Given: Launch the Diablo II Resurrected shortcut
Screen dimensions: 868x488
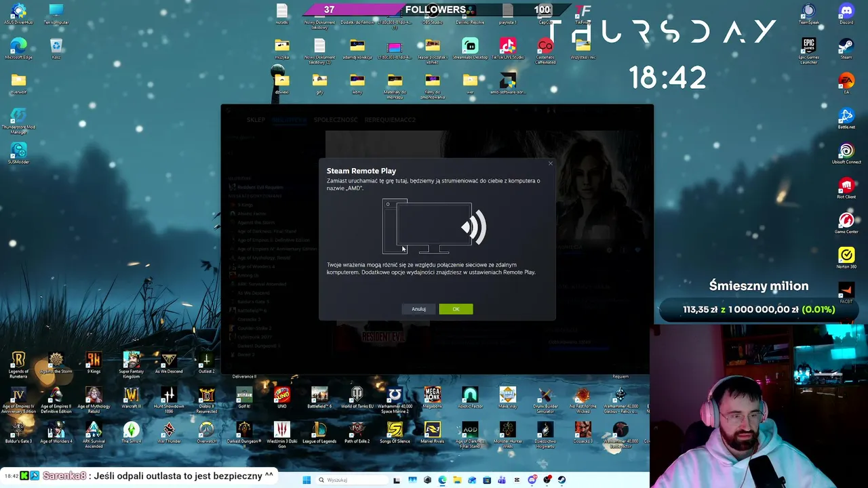Looking at the screenshot, I should tap(206, 399).
